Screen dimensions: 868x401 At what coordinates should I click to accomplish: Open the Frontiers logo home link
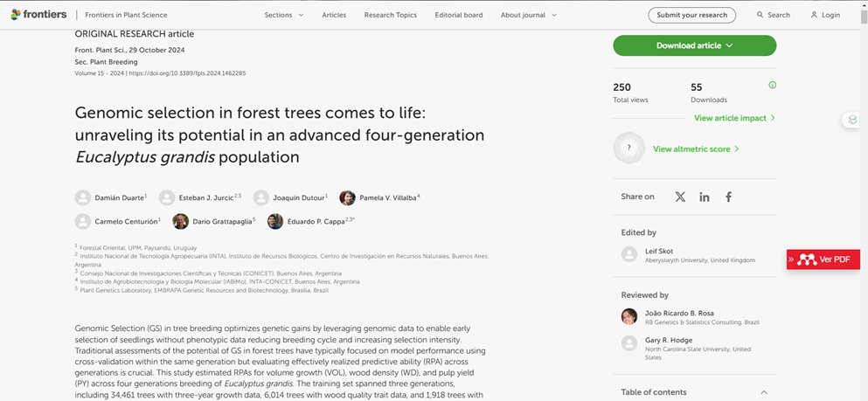pos(38,14)
